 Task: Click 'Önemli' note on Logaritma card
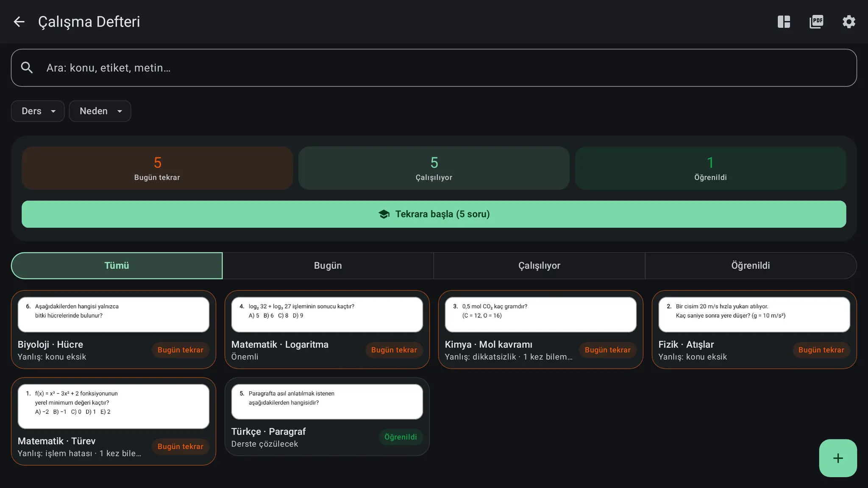(x=245, y=357)
